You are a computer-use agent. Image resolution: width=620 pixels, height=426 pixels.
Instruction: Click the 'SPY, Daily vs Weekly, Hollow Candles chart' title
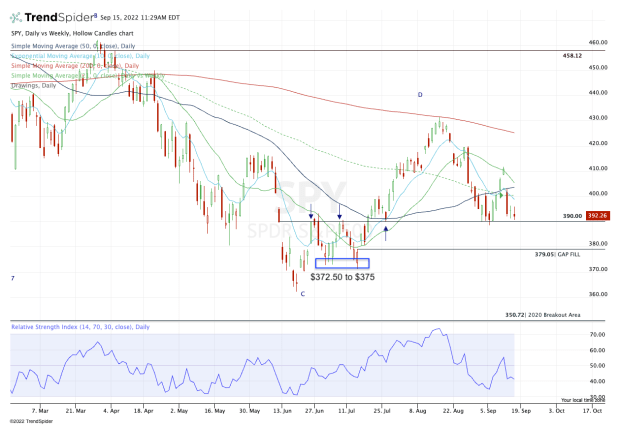(72, 34)
